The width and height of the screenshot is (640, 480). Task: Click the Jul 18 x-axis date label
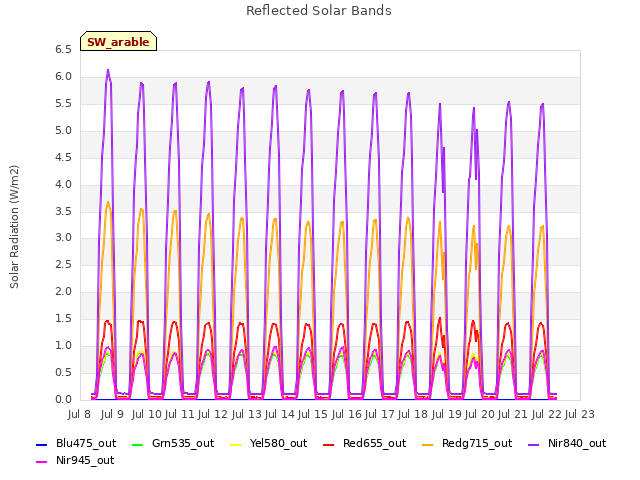(413, 414)
